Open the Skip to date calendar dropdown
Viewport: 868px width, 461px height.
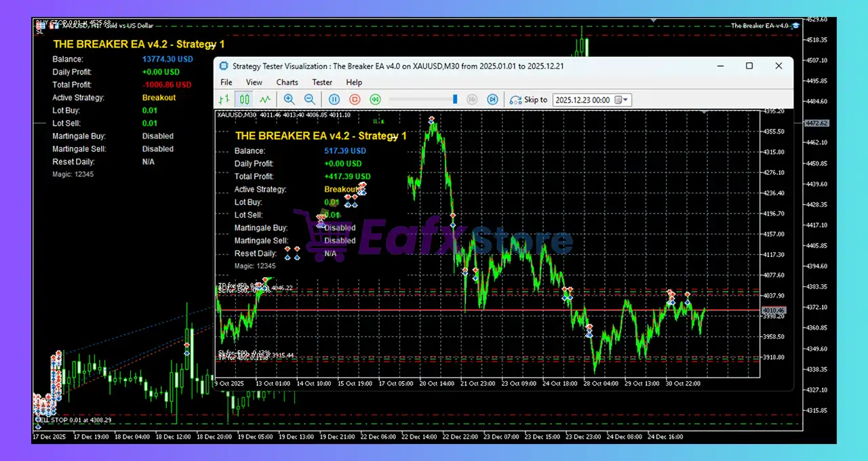[x=621, y=100]
